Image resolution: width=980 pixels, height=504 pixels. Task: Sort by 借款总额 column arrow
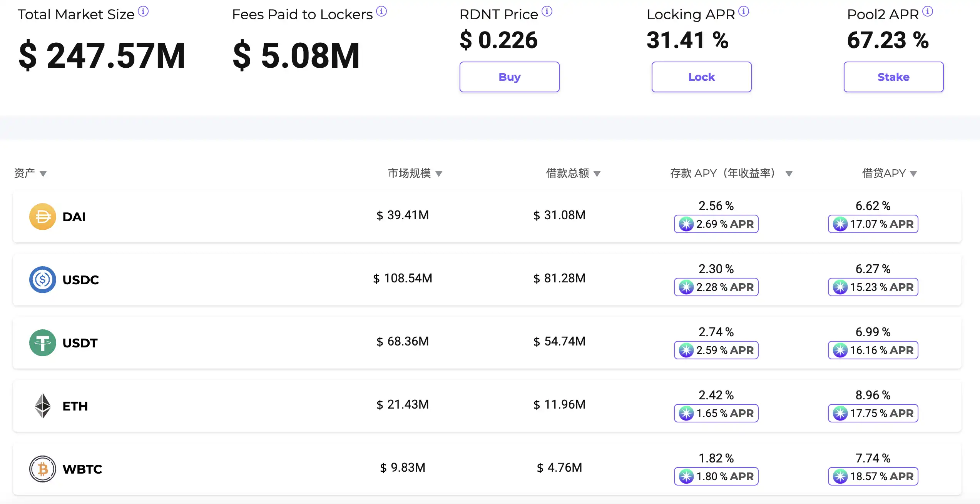coord(597,174)
